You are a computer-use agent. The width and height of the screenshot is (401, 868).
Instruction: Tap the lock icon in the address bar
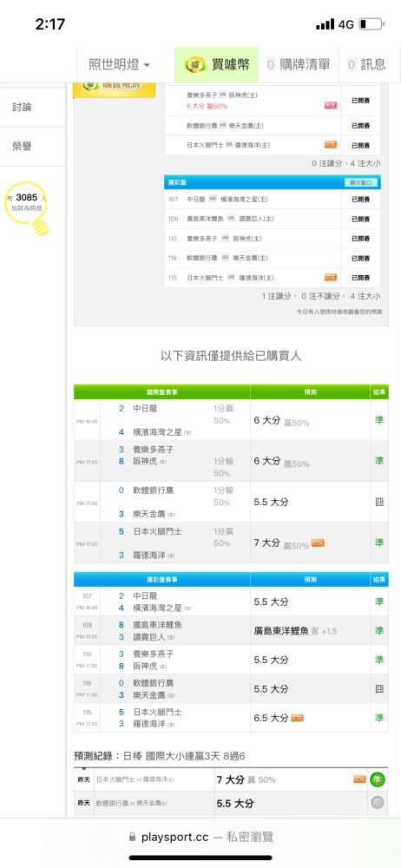(132, 837)
